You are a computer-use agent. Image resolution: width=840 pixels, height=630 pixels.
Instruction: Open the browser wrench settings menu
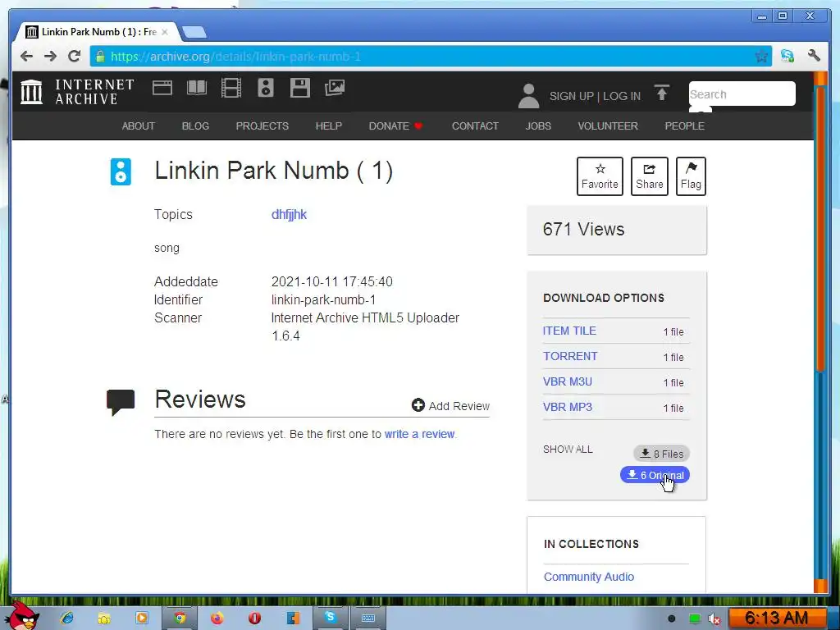pyautogui.click(x=815, y=55)
